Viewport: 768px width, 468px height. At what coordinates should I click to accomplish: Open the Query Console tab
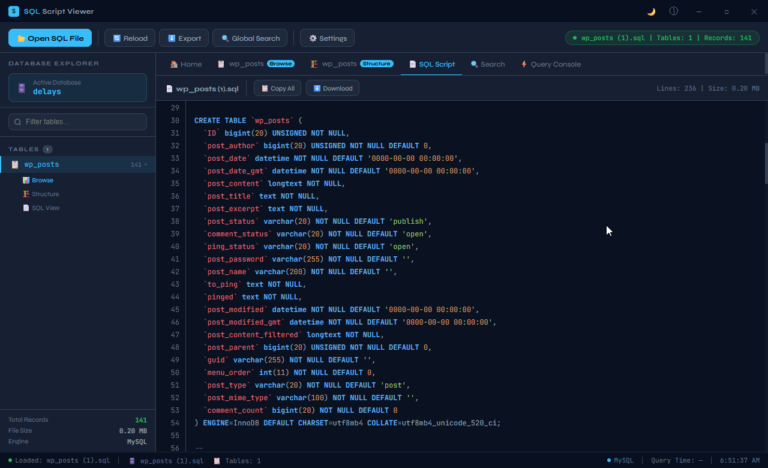tap(551, 64)
